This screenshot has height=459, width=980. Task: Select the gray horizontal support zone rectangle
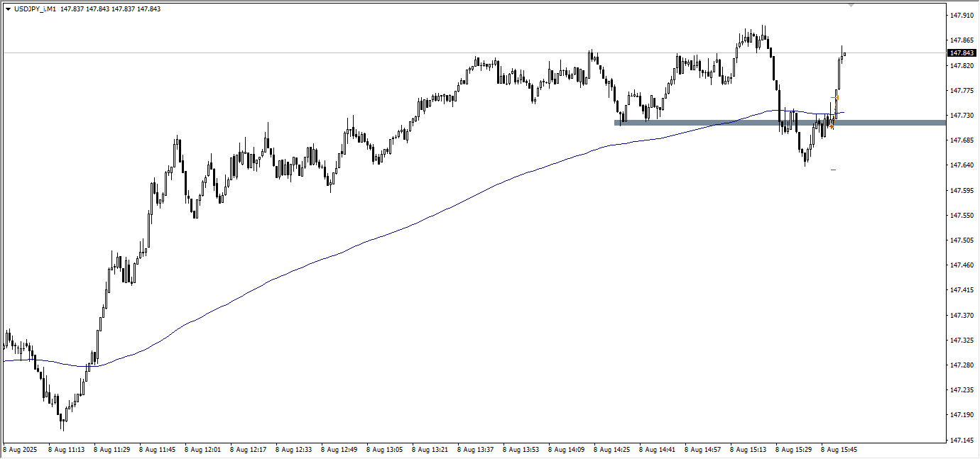710,123
